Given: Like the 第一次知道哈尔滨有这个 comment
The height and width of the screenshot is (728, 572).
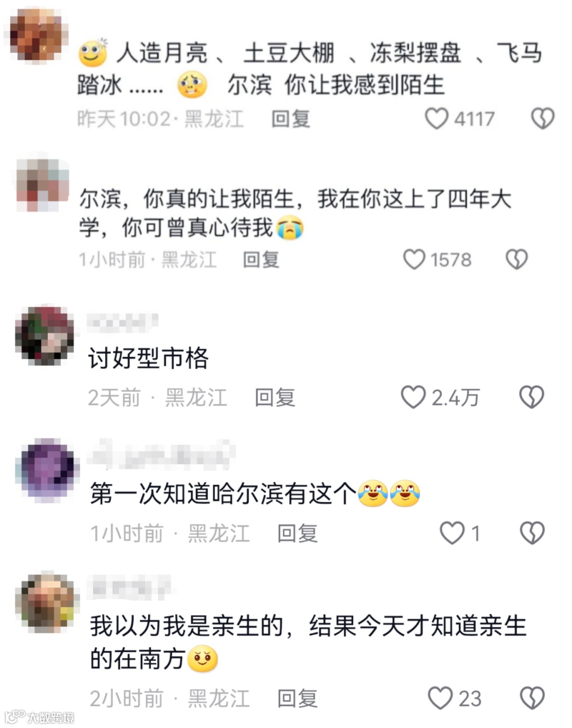Looking at the screenshot, I should (452, 533).
